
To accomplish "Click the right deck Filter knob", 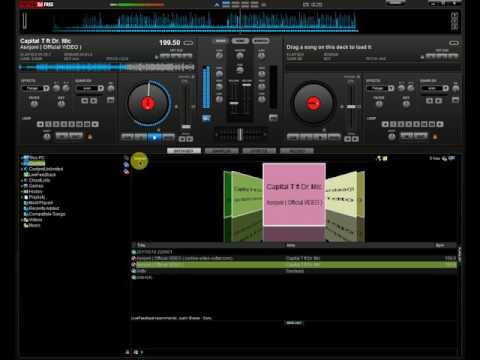I will point(379,104).
